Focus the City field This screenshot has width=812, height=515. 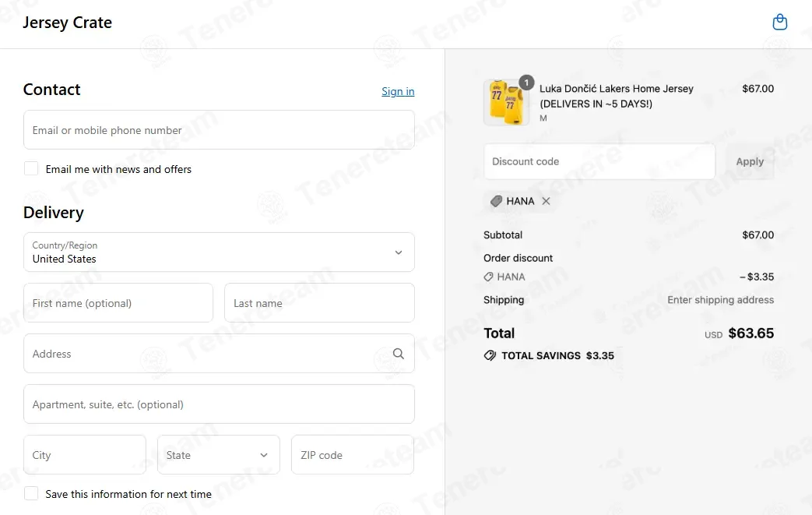[85, 454]
